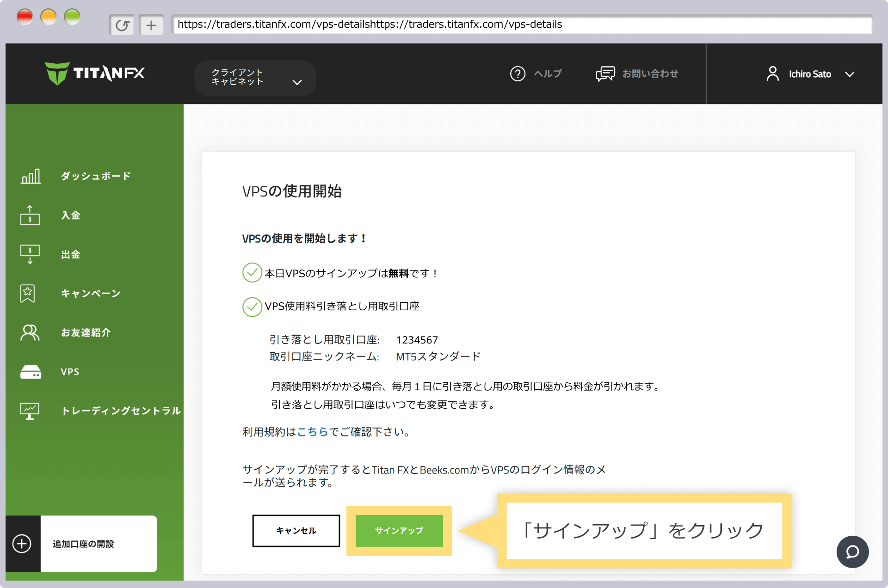Click the help question mark icon
The image size is (888, 588).
click(x=518, y=73)
